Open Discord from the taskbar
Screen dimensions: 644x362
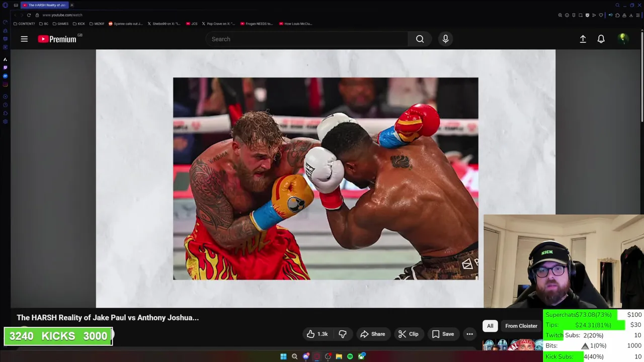point(305,356)
